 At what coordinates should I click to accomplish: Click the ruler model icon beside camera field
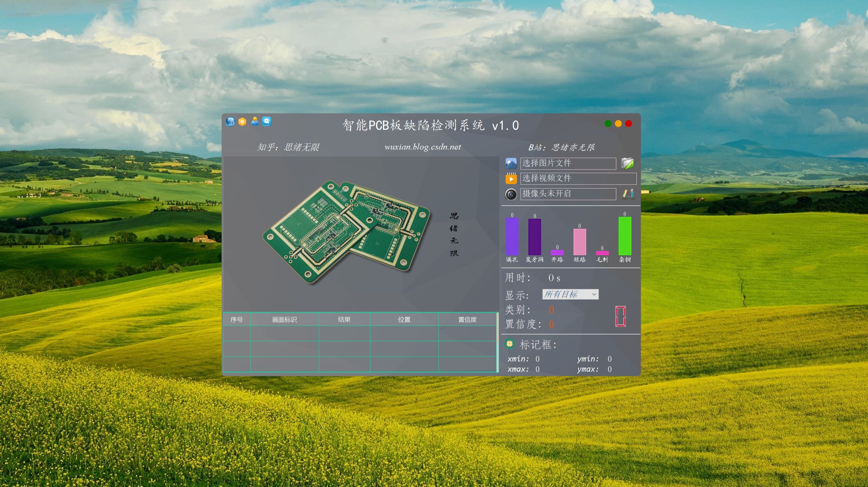628,194
